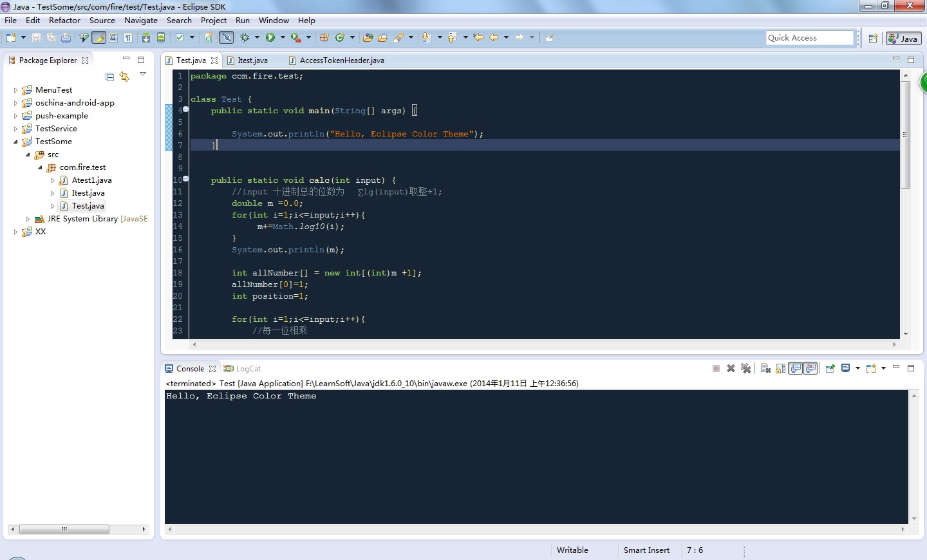Open the Project menu

(213, 20)
